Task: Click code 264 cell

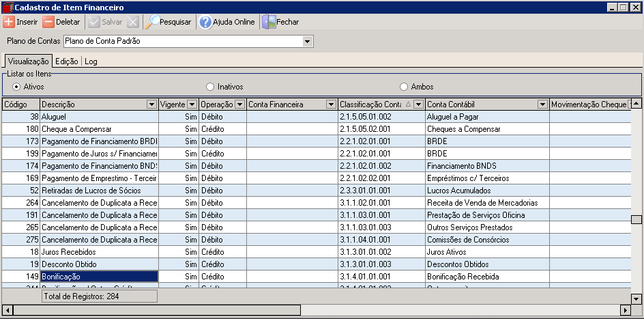Action: (21, 203)
